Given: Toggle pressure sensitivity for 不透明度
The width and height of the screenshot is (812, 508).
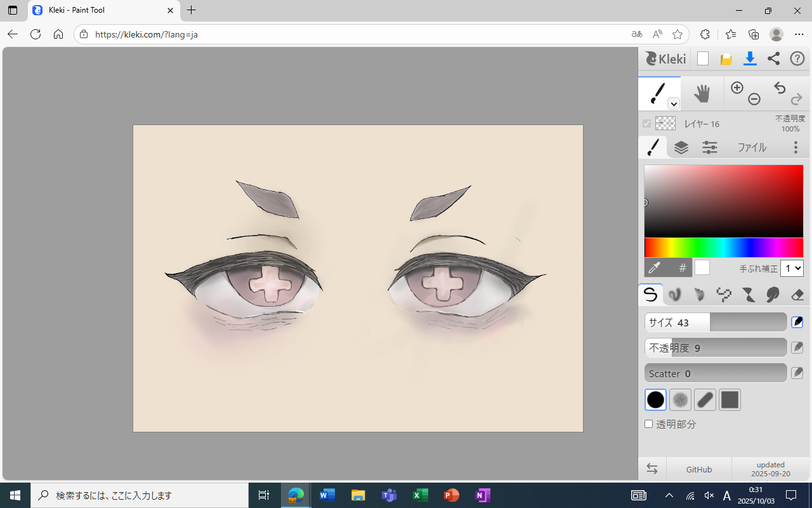Looking at the screenshot, I should (x=797, y=348).
